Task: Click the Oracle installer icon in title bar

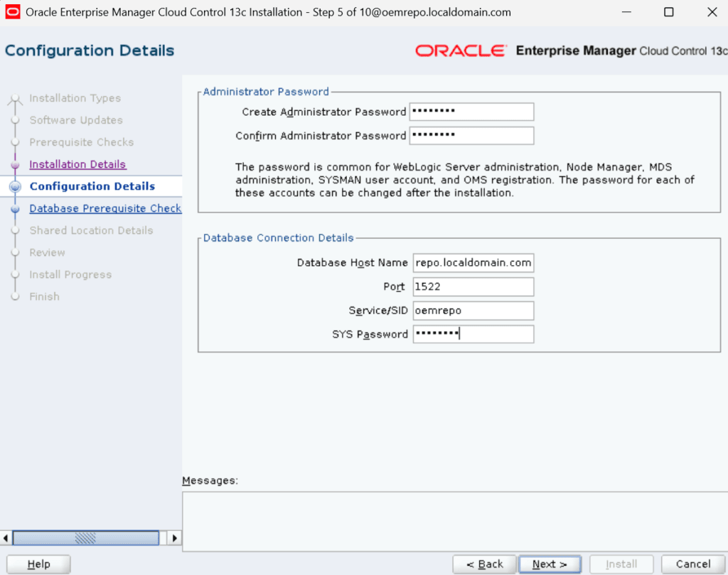Action: tap(13, 12)
